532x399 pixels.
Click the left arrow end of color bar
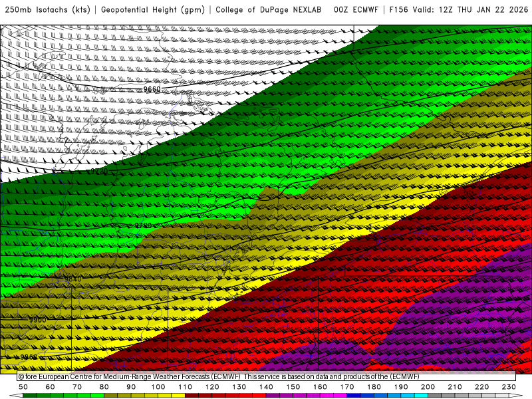click(x=16, y=396)
